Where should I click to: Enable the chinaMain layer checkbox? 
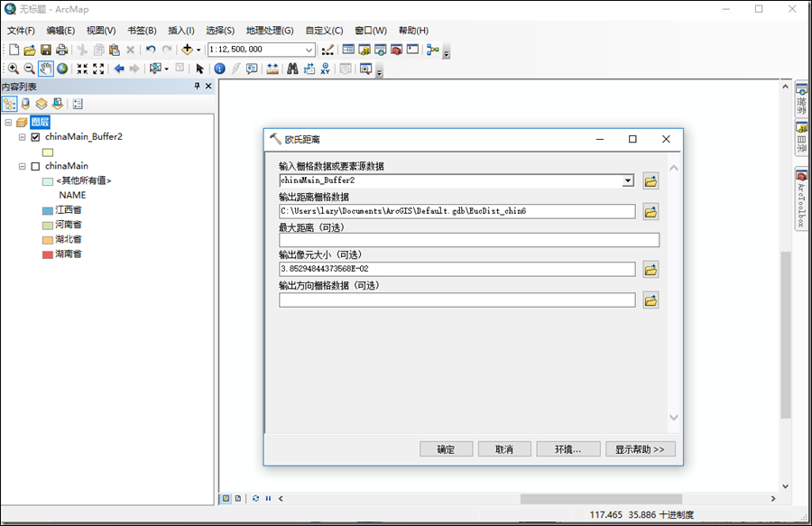(35, 164)
